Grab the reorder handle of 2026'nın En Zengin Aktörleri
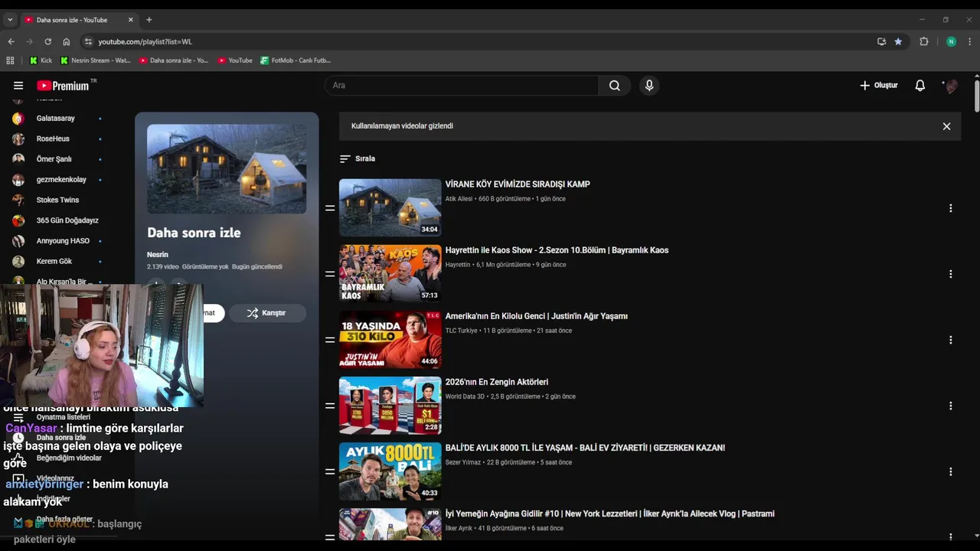The height and width of the screenshot is (551, 980). pyautogui.click(x=330, y=406)
